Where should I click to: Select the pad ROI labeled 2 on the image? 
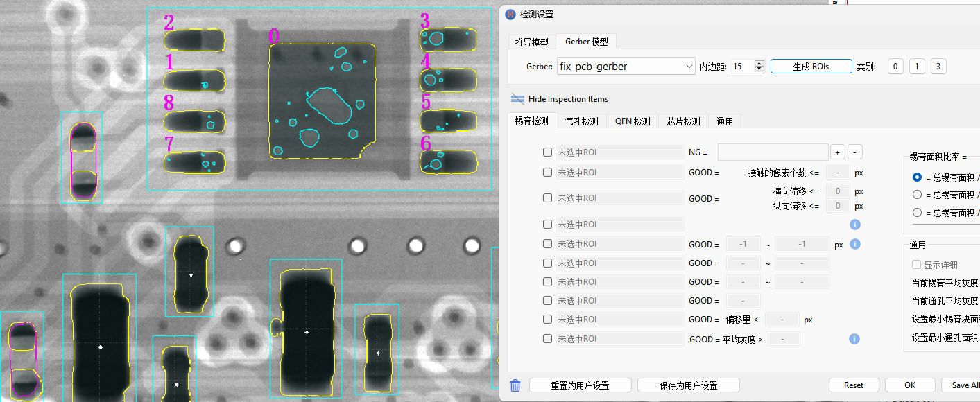[x=195, y=41]
